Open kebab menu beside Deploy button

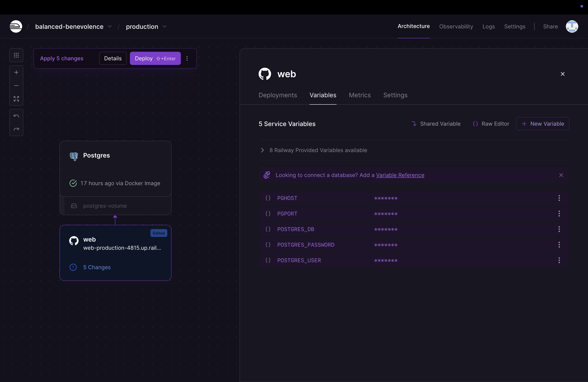[187, 58]
